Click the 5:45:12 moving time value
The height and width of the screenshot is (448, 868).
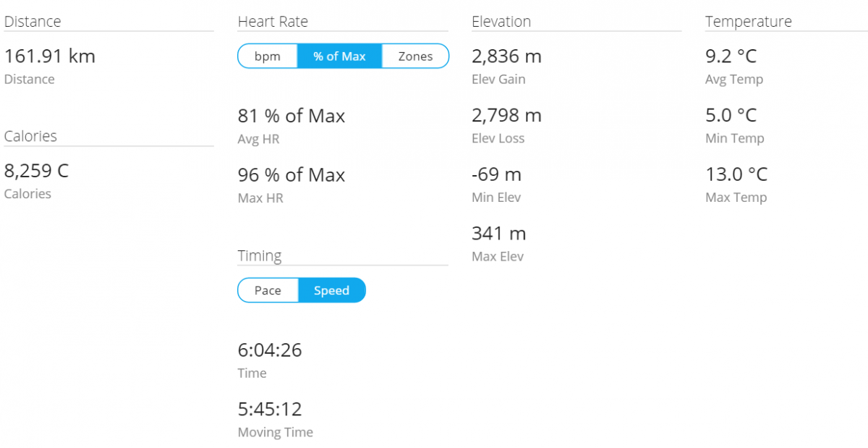(x=270, y=410)
